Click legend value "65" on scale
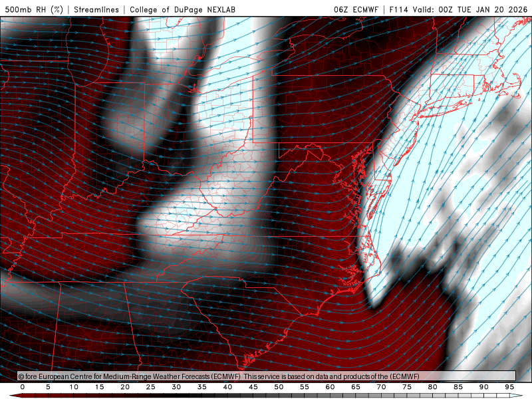Viewport: 532px width, 399px height. click(x=356, y=387)
